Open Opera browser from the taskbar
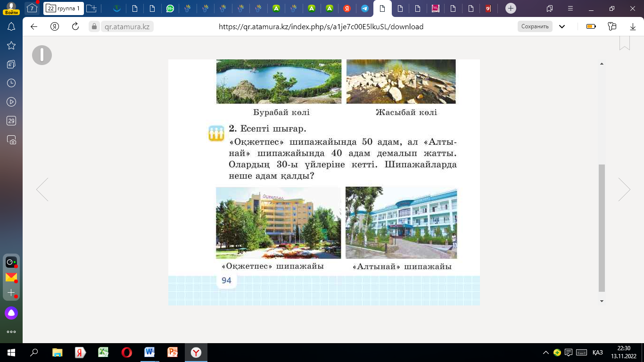 [x=126, y=352]
